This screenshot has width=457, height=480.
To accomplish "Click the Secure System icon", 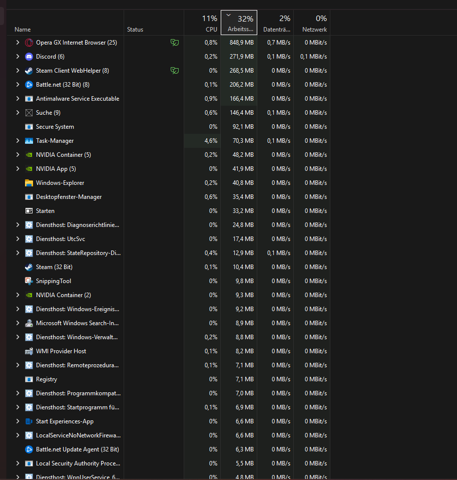I will 29,127.
